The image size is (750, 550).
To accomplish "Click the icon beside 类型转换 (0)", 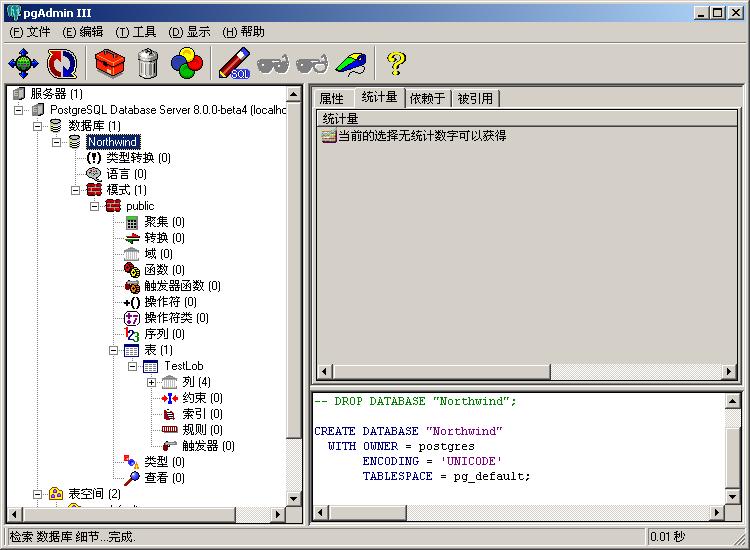I will pyautogui.click(x=94, y=158).
